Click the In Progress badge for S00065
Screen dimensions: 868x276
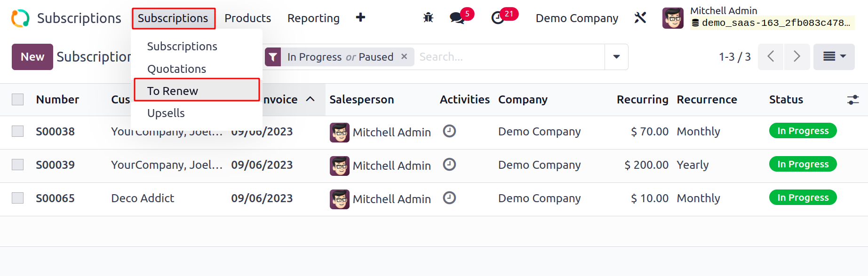pos(803,197)
